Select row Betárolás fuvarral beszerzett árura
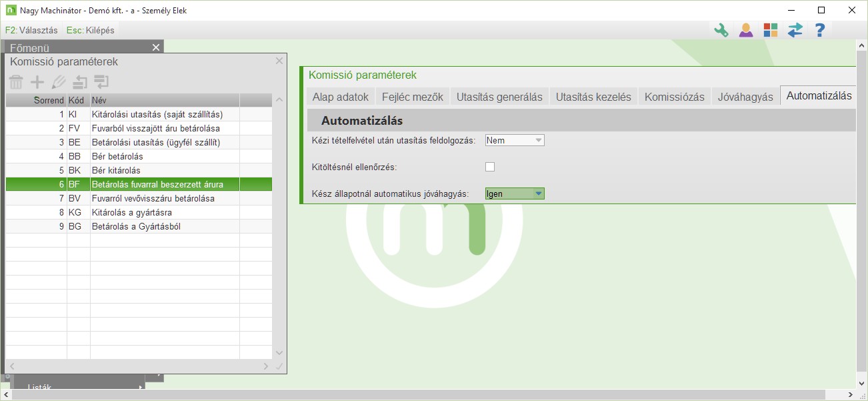 [x=139, y=184]
